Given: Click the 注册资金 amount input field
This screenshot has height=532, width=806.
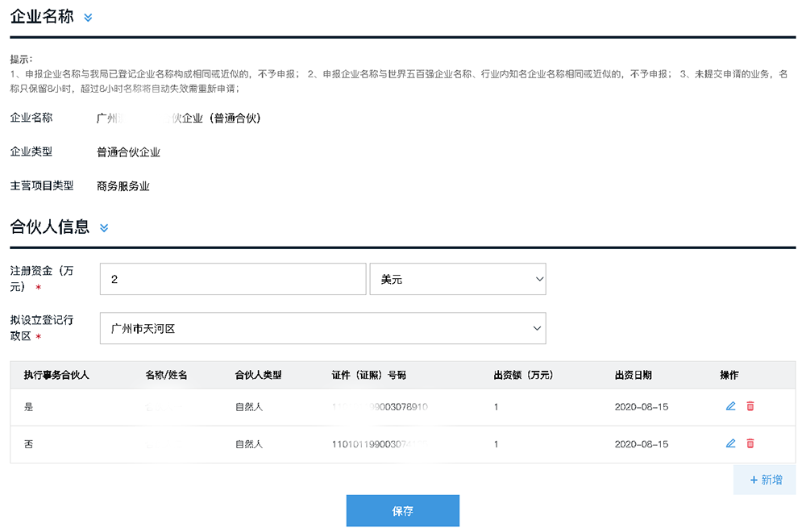Looking at the screenshot, I should coord(233,279).
